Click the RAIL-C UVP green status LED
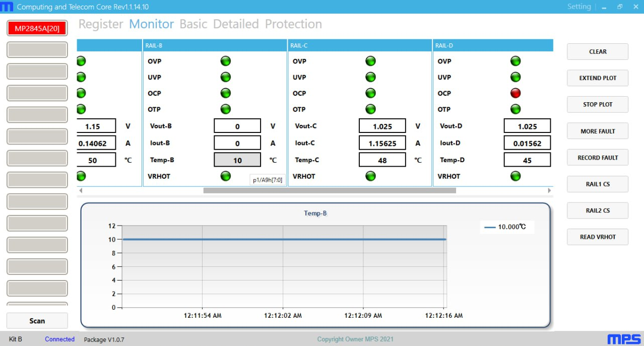The width and height of the screenshot is (644, 346). pos(370,77)
